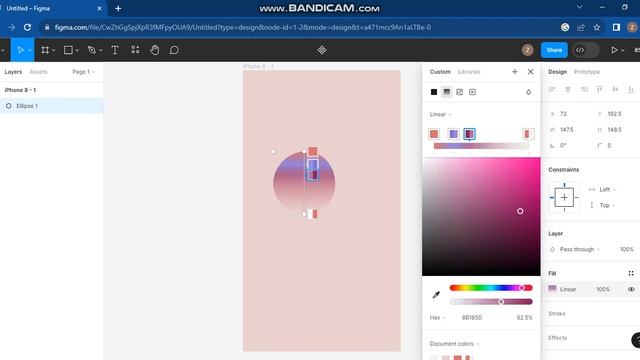Click the Linear fill swatch
640x360 pixels.
[552, 289]
